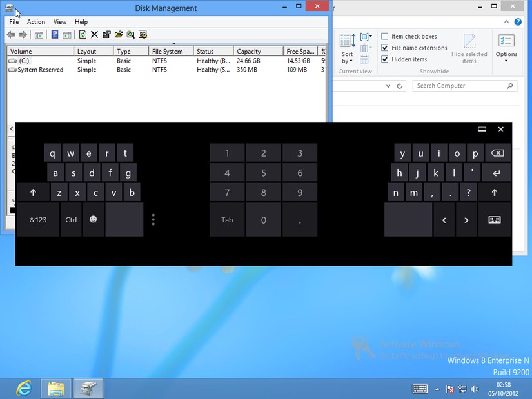Click the Disk Management taskbar button

point(88,389)
